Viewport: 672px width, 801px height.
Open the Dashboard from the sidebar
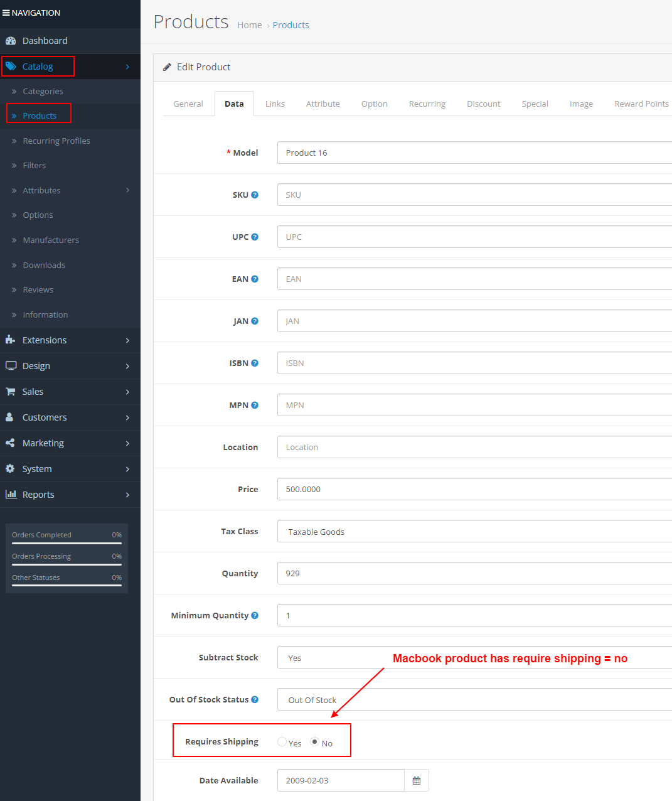[45, 40]
